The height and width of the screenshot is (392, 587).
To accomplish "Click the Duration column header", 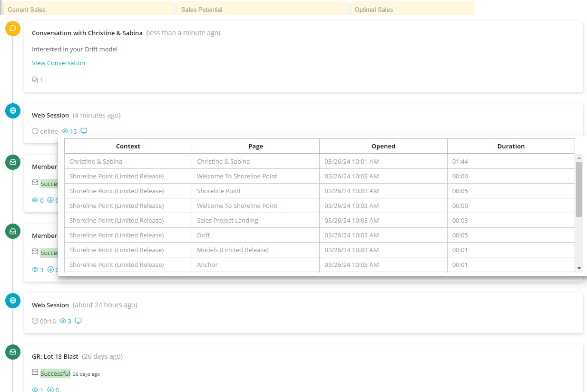I will pos(511,147).
